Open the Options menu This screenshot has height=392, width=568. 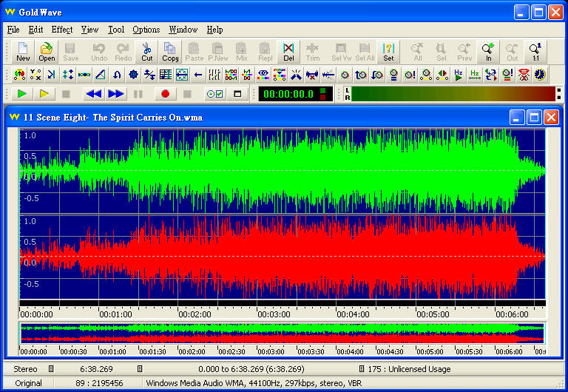point(146,30)
